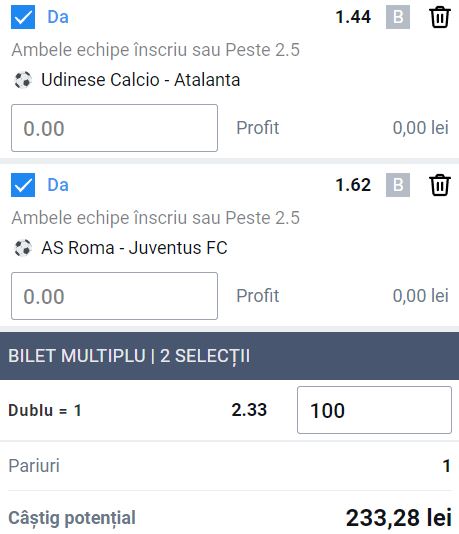The image size is (459, 534).
Task: Focus the stake field for Udinese - Atalanta
Action: pyautogui.click(x=114, y=128)
